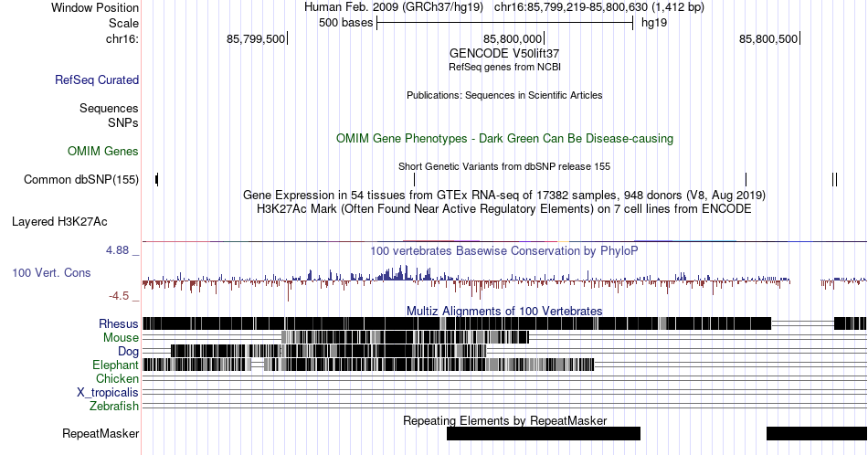Click the 500 bases scale bar
This screenshot has width=868, height=455.
tap(504, 23)
